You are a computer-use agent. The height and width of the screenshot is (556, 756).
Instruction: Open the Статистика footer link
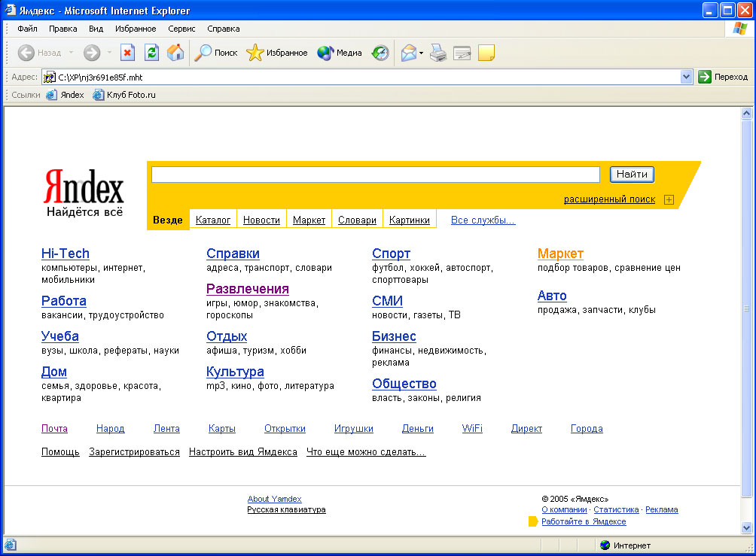click(x=616, y=510)
